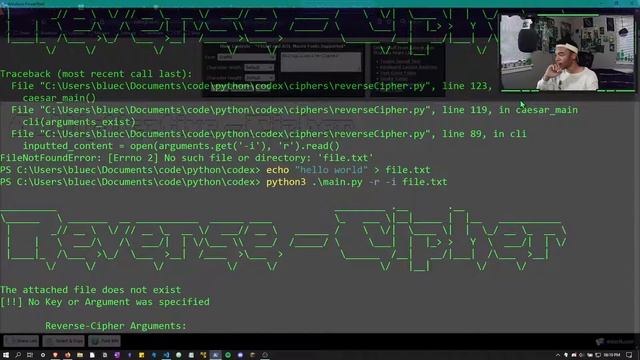Open Task View on the taskbar

point(30,355)
